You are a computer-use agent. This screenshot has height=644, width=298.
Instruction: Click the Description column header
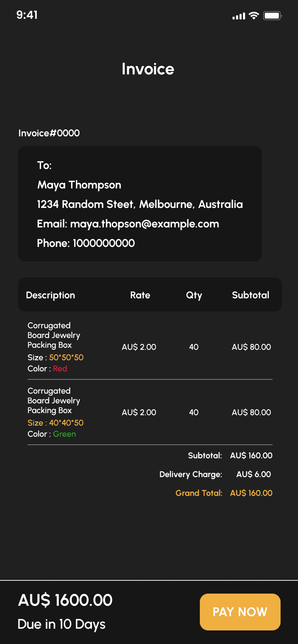tap(50, 295)
